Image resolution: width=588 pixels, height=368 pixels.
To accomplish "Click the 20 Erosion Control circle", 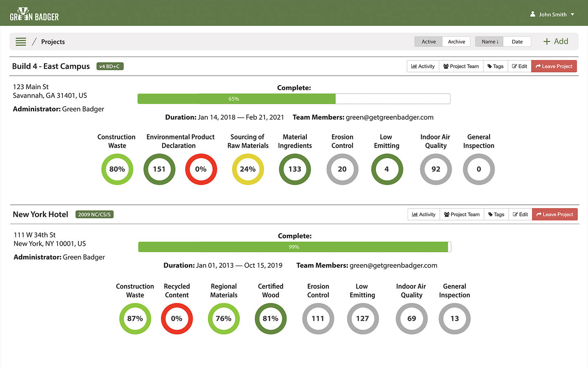I will pyautogui.click(x=342, y=169).
